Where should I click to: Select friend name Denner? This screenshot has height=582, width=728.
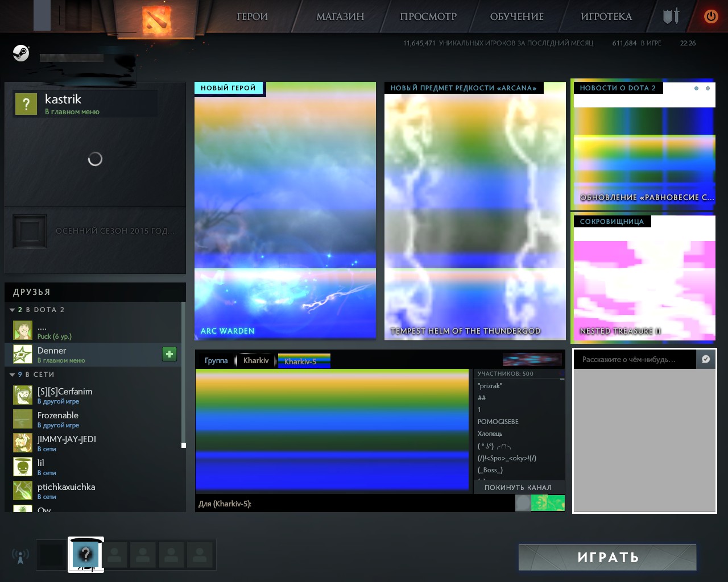pyautogui.click(x=52, y=351)
